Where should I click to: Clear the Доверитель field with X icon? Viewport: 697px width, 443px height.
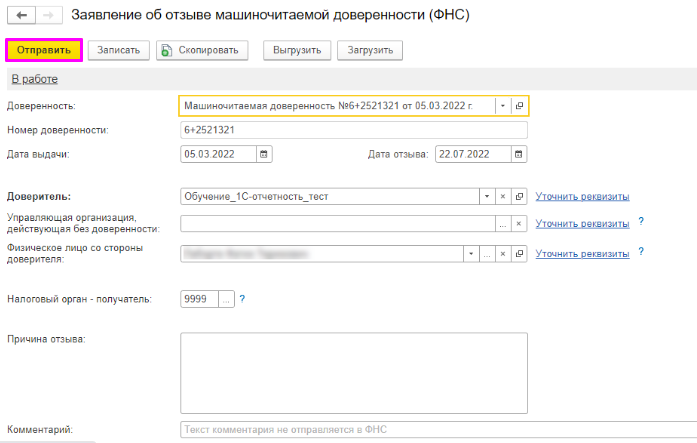click(x=503, y=197)
